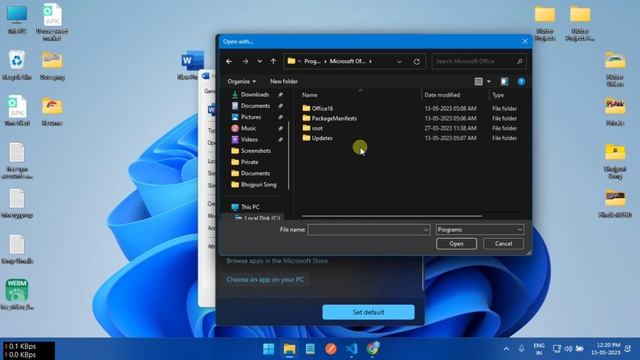Viewport: 640px width, 360px height.
Task: Open the Windows Start menu
Action: pyautogui.click(x=269, y=349)
